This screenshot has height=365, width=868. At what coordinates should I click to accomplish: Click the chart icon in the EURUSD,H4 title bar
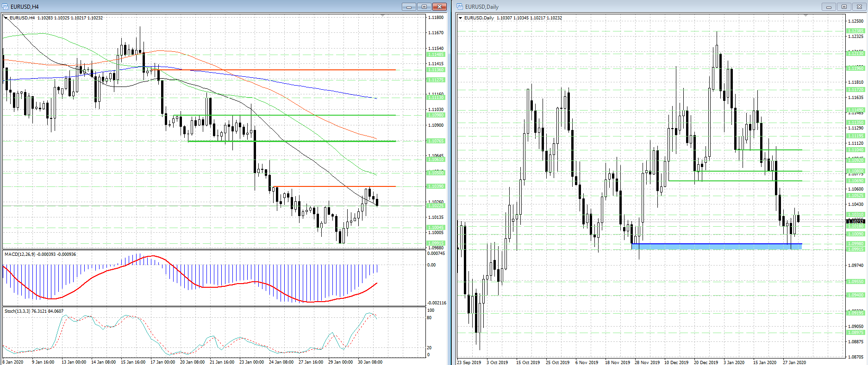[x=6, y=6]
